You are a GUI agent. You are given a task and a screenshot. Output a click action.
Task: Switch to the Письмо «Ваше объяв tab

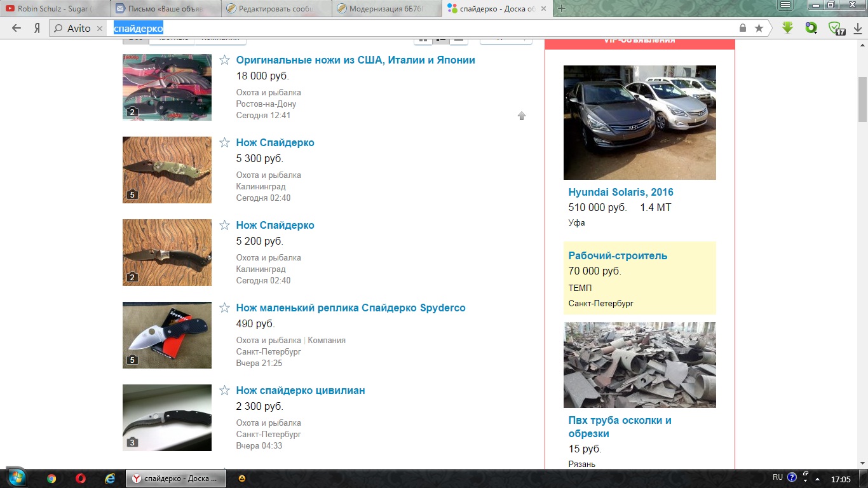coord(166,8)
